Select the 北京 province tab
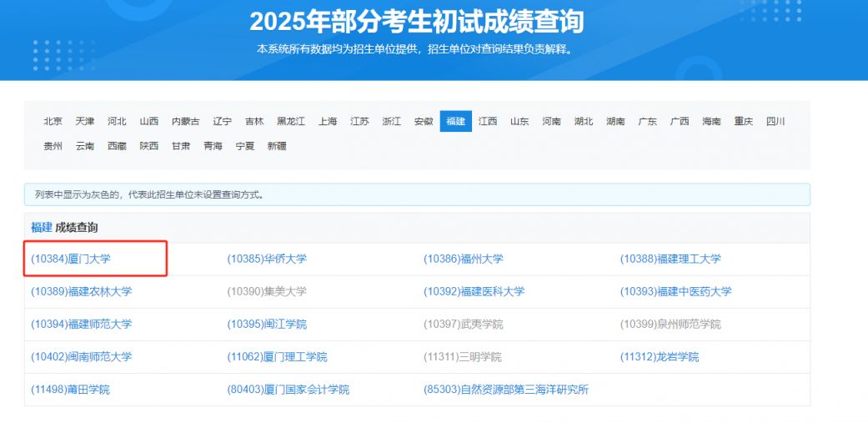This screenshot has height=423, width=868. coord(53,121)
